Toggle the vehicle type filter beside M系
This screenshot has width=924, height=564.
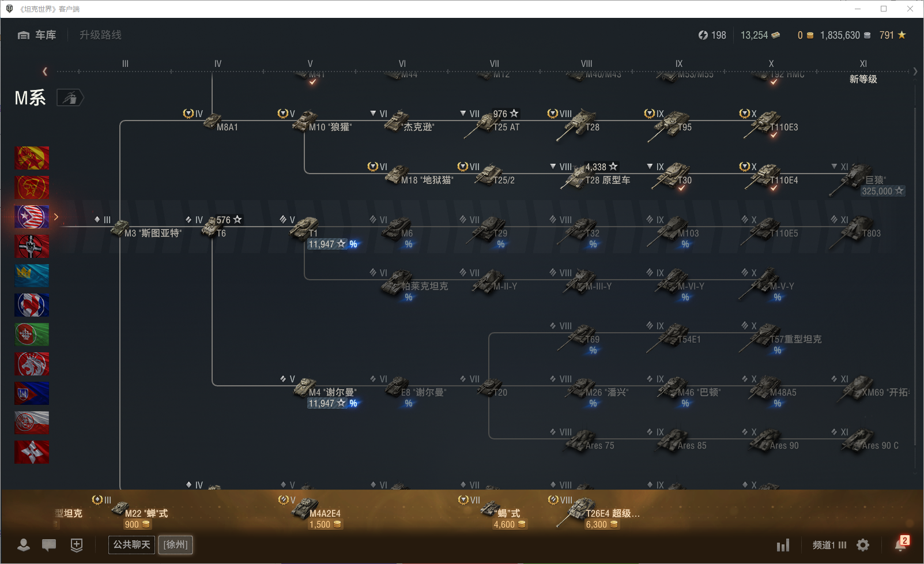[70, 98]
